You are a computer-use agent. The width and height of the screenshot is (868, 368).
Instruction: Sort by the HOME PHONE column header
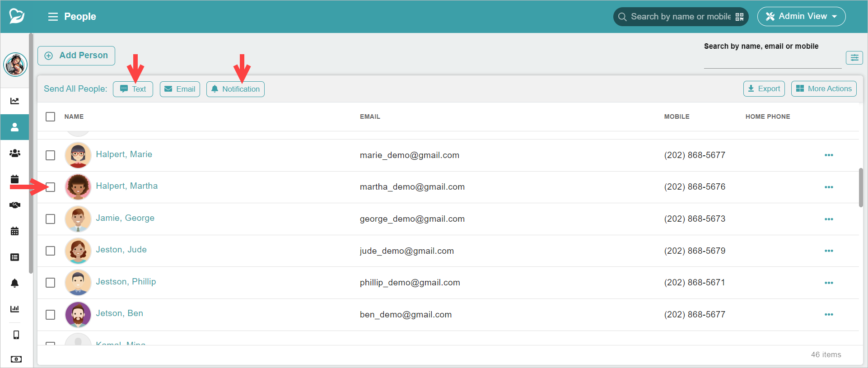(x=768, y=116)
